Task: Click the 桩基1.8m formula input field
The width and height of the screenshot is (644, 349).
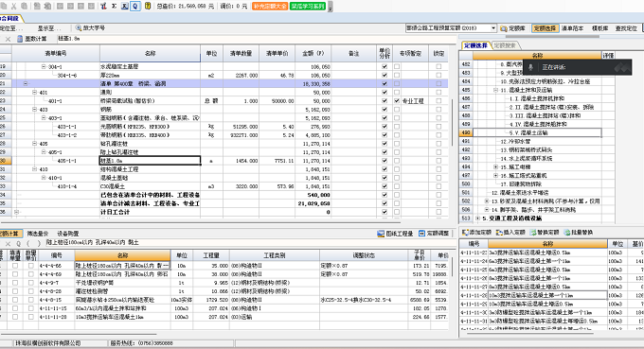Action: tap(255, 39)
